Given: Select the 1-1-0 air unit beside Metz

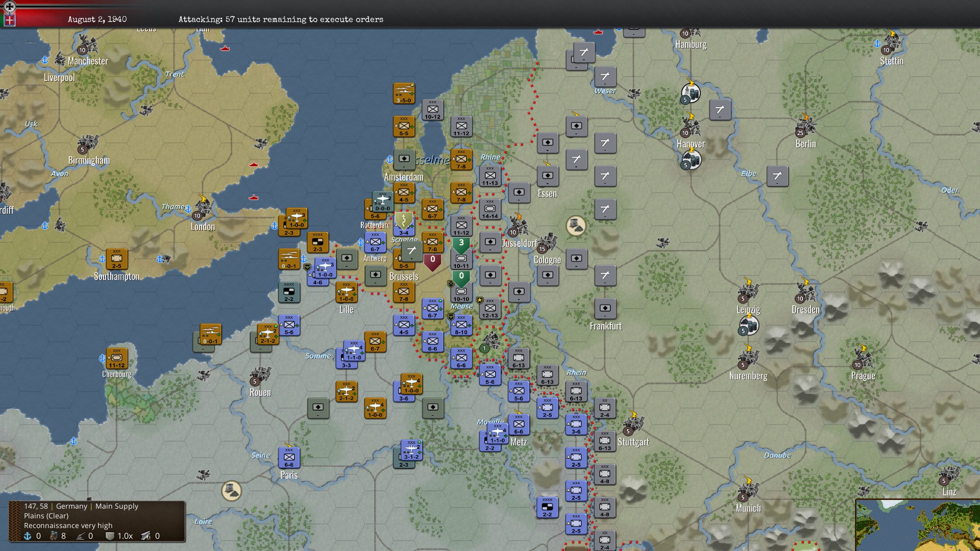Looking at the screenshot, I should click(498, 434).
